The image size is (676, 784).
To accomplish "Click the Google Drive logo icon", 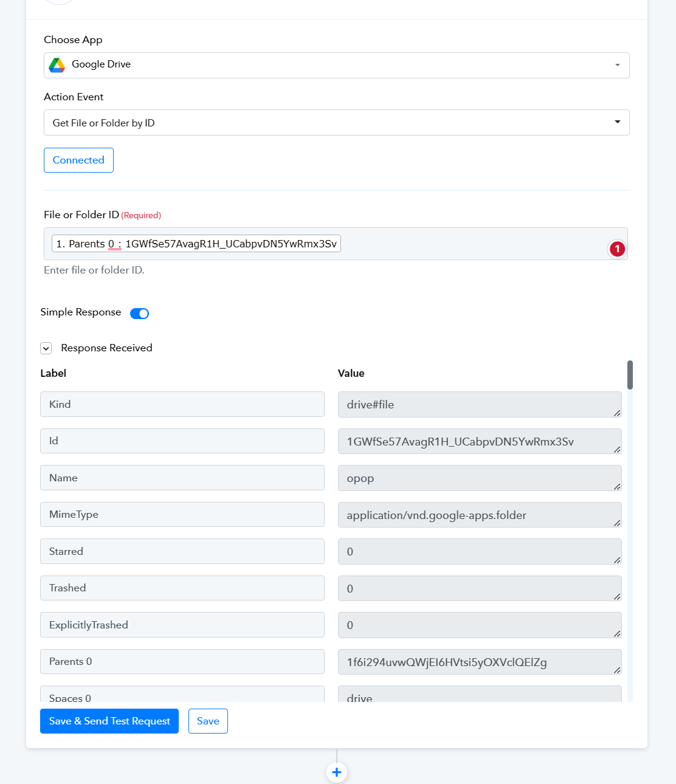I will click(x=57, y=65).
